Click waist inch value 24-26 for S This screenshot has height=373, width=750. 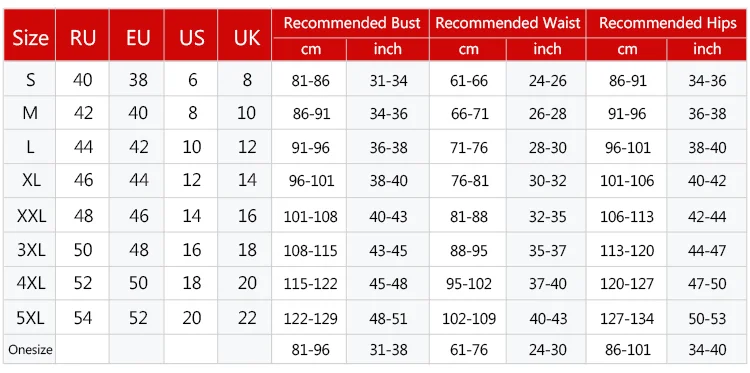coord(547,81)
